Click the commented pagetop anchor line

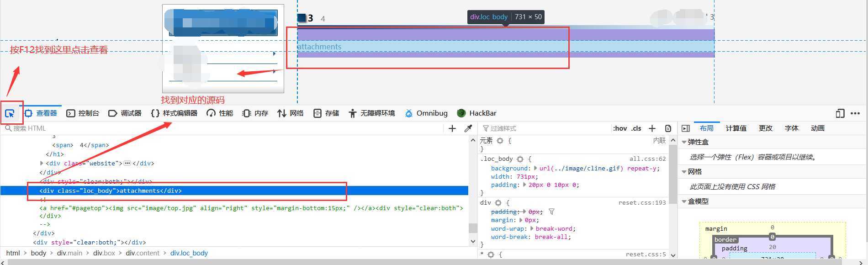pyautogui.click(x=251, y=208)
